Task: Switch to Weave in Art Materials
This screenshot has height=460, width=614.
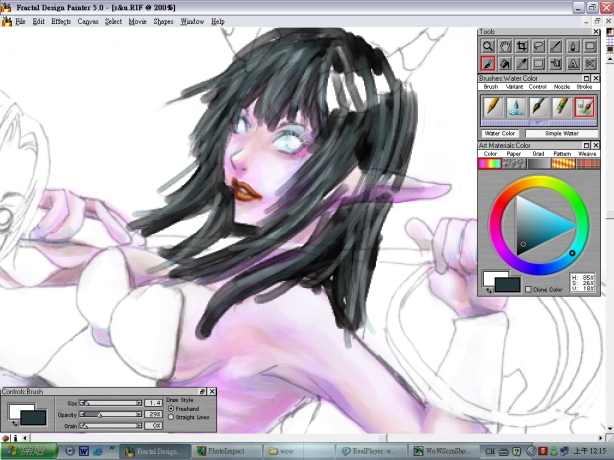Action: pos(587,161)
